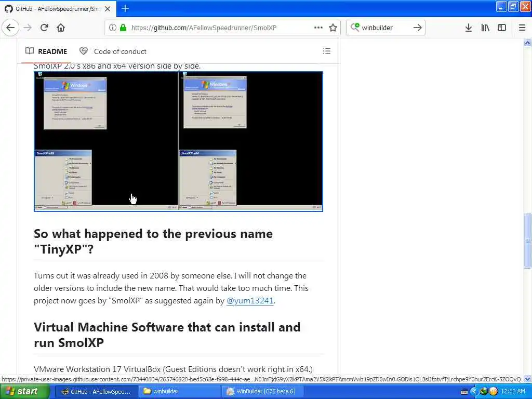
Task: Toggle the browser sidebar view
Action: point(502,28)
